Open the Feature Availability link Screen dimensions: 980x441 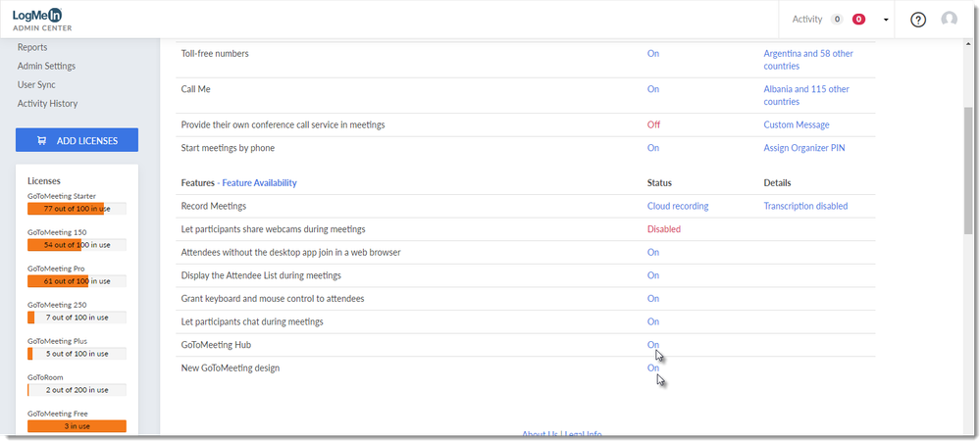(x=259, y=183)
